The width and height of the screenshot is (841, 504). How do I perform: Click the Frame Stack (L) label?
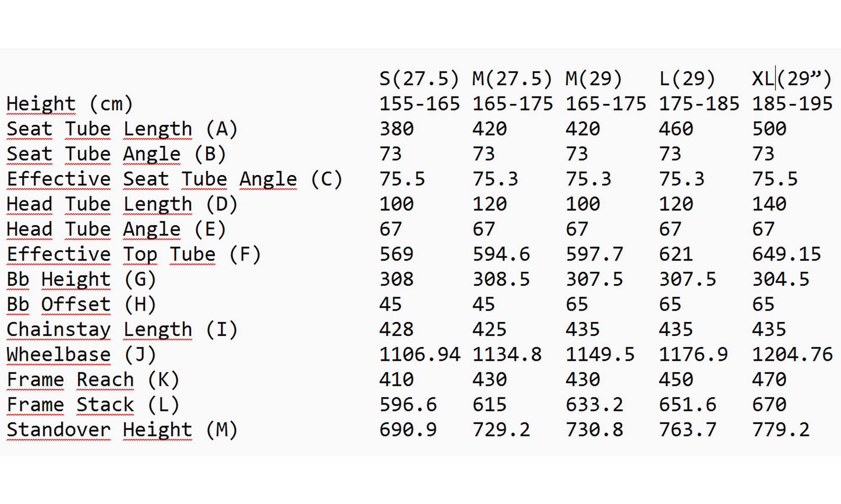[93, 405]
